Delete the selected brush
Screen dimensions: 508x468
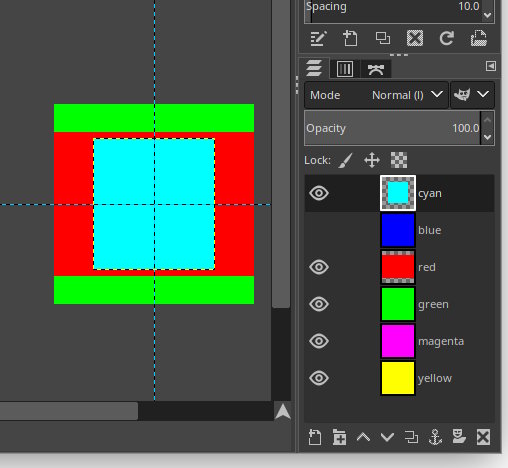(415, 38)
